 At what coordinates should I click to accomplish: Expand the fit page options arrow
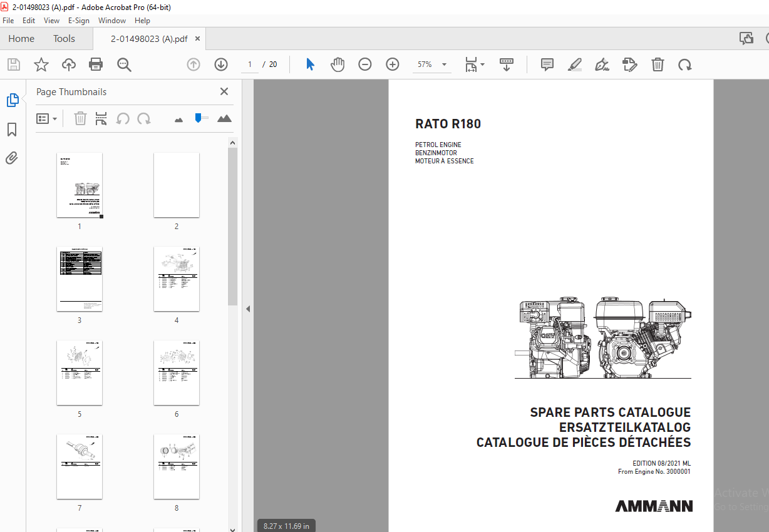click(x=482, y=64)
